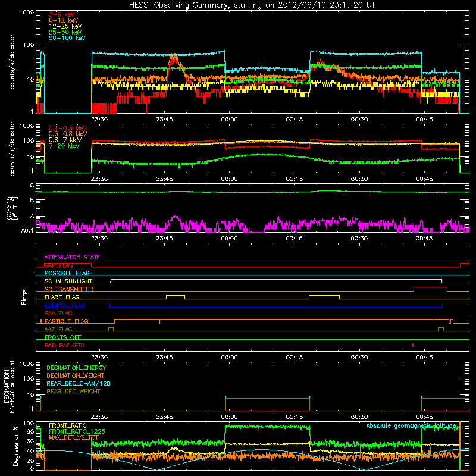Click the 23:30 tick label under top plot
The width and height of the screenshot is (476, 476).
click(99, 120)
